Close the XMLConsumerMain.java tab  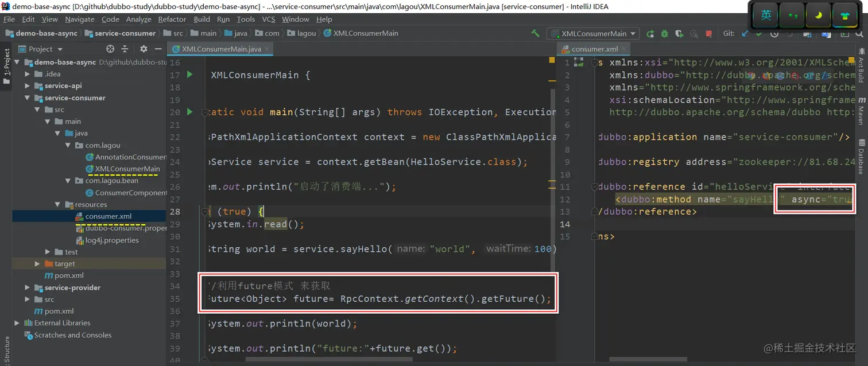pyautogui.click(x=267, y=49)
